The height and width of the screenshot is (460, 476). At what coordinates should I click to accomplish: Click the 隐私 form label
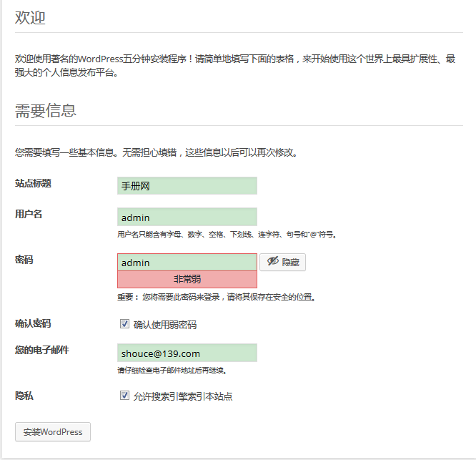24,395
